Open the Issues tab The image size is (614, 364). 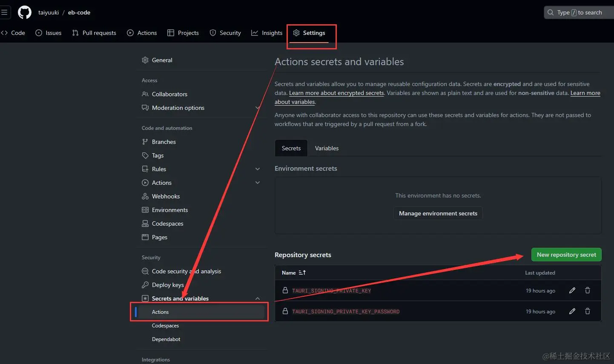click(49, 33)
